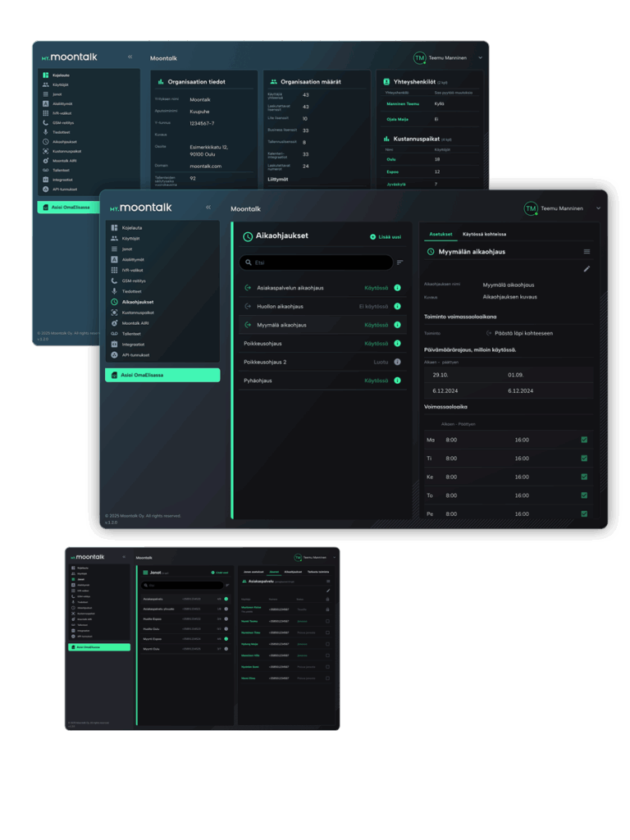630x840 pixels.
Task: Open GSM-reititys in front window sidebar
Action: point(128,281)
